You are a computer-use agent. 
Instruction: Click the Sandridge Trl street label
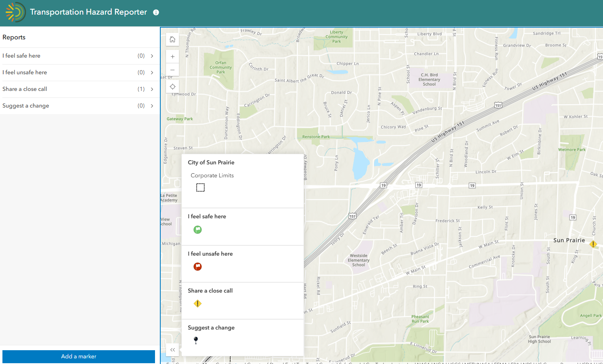(x=547, y=34)
